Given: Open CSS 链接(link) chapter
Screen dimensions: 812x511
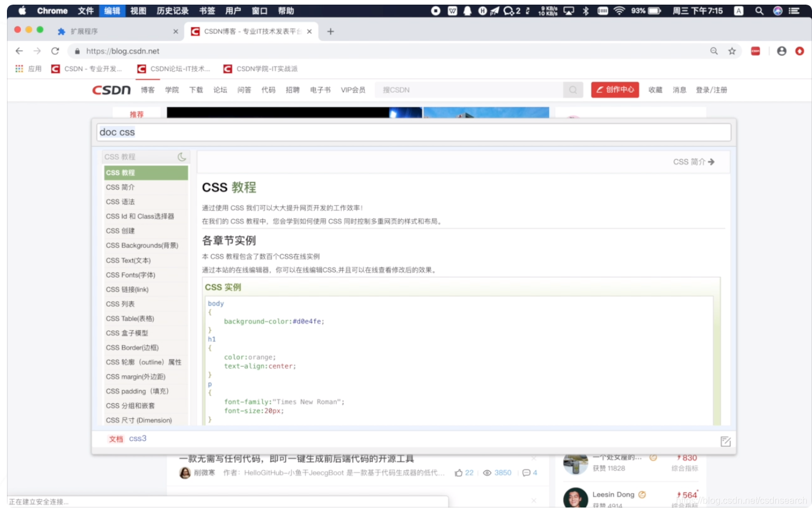Looking at the screenshot, I should coord(146,290).
